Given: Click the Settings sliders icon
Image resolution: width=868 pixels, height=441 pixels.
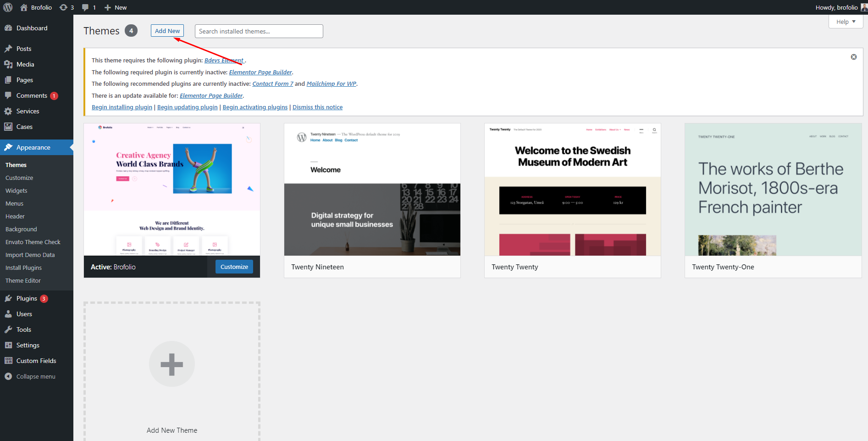Looking at the screenshot, I should (x=8, y=345).
